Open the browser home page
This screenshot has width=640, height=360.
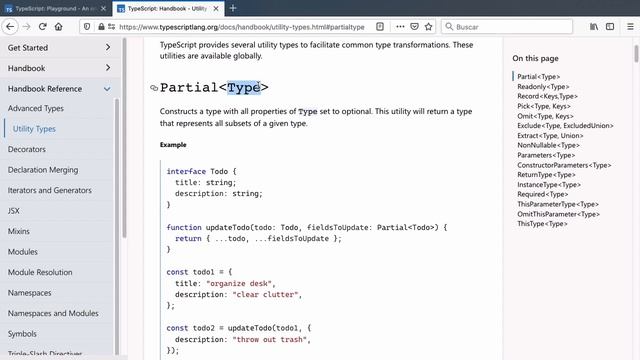click(x=58, y=27)
